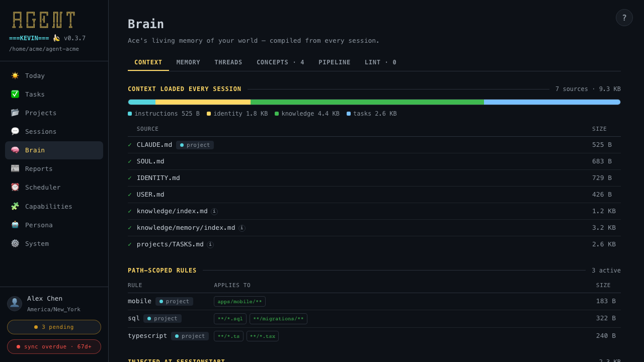Click the IDENTITY.md source name

click(x=158, y=178)
